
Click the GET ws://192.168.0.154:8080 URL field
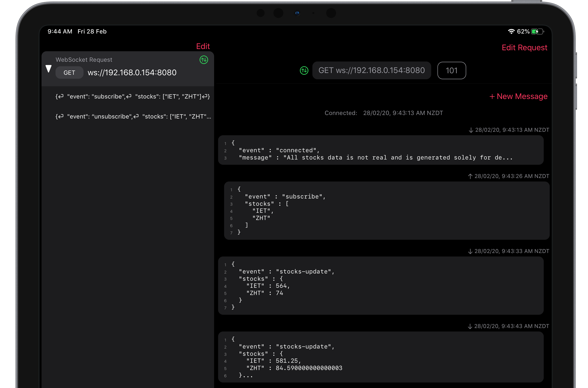(x=371, y=70)
